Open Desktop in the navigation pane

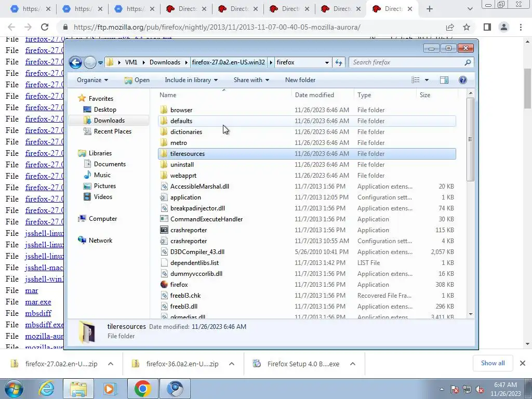[105, 110]
